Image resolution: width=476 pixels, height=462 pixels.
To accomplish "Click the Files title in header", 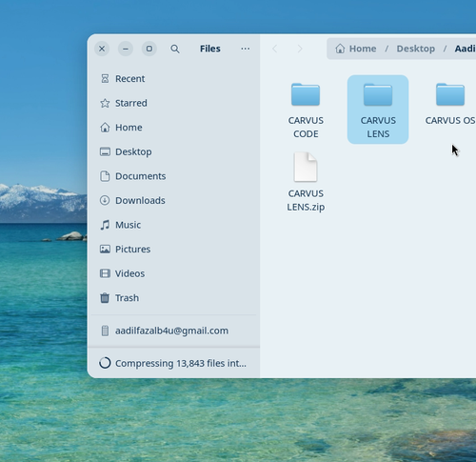I will pos(210,49).
